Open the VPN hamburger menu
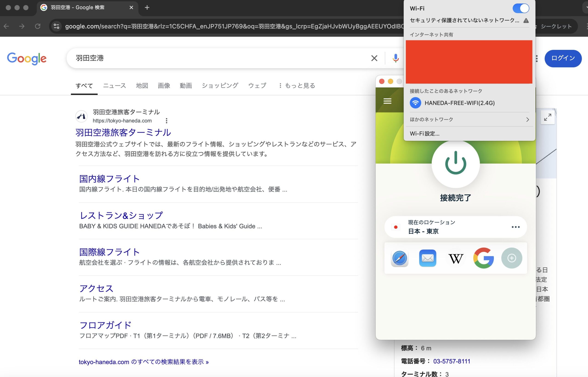Screen dimensions: 588x377 pos(387,101)
